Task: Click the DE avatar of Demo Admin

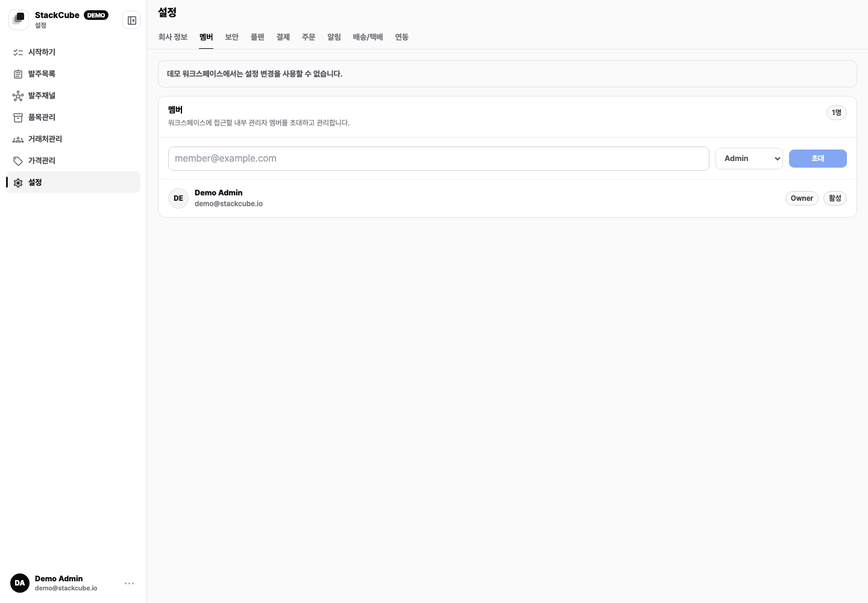Action: (178, 198)
